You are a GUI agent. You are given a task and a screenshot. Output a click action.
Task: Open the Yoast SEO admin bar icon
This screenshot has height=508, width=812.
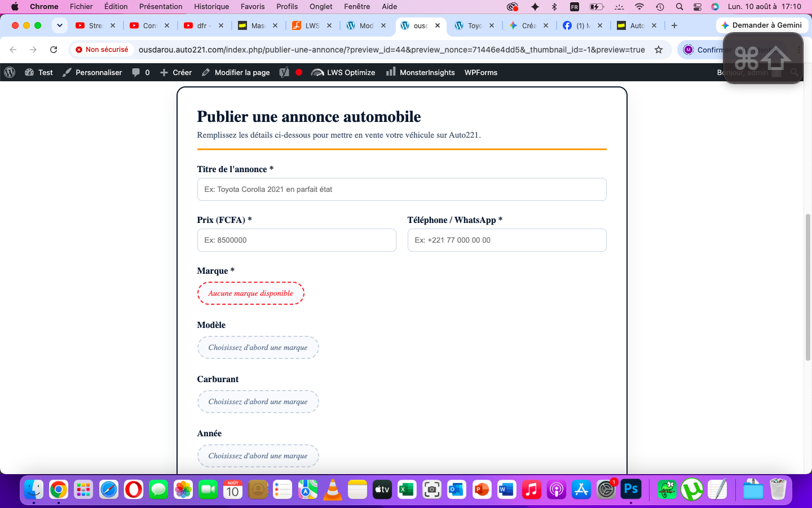point(284,72)
